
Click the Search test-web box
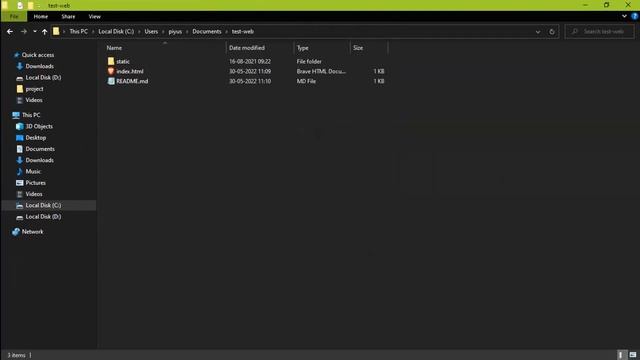pyautogui.click(x=599, y=31)
